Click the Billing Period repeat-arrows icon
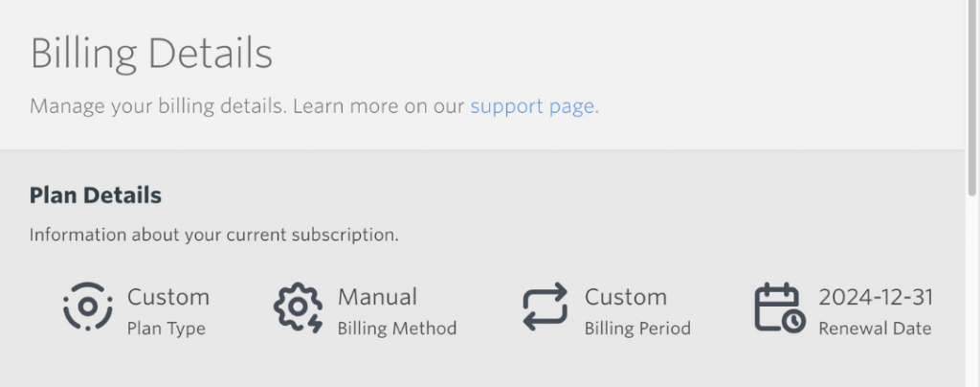The height and width of the screenshot is (387, 980). click(545, 307)
